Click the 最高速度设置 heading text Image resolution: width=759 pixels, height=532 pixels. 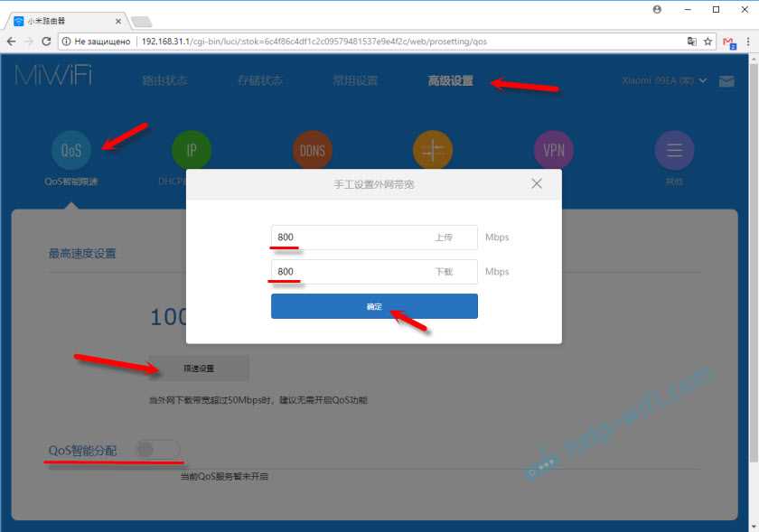(x=82, y=253)
